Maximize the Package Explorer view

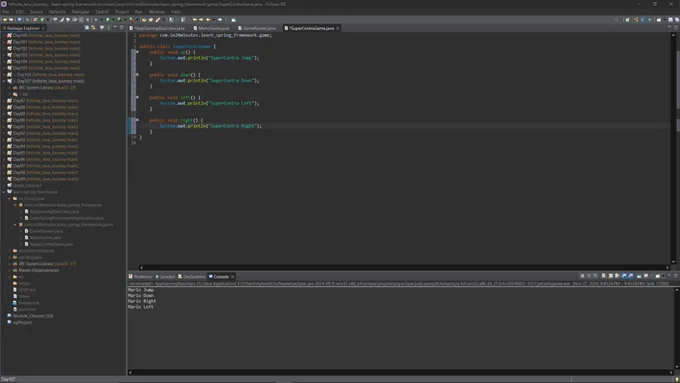click(x=121, y=27)
